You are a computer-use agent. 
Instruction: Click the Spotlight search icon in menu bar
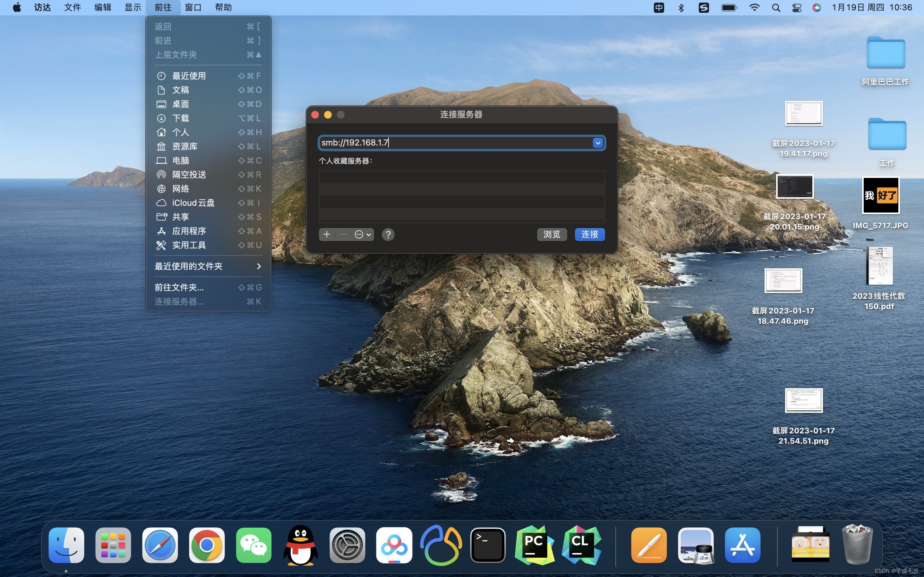(775, 8)
